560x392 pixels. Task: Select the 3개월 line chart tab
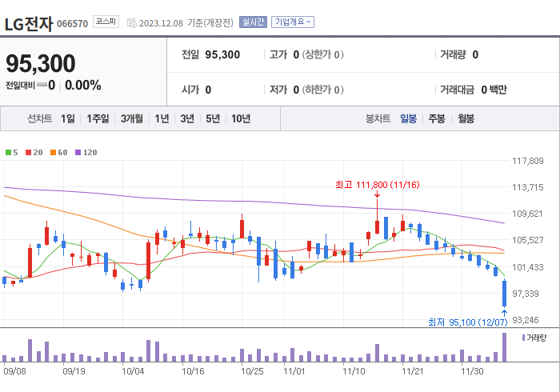click(132, 118)
